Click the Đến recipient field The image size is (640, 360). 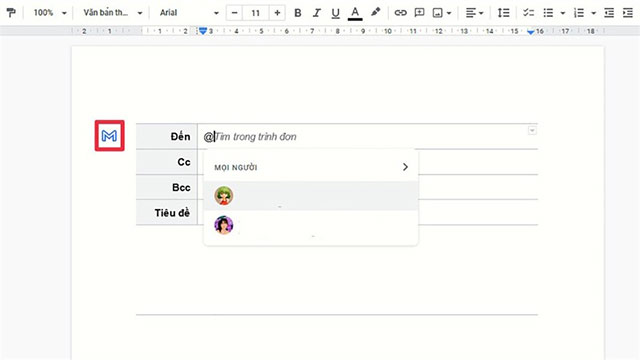click(367, 136)
